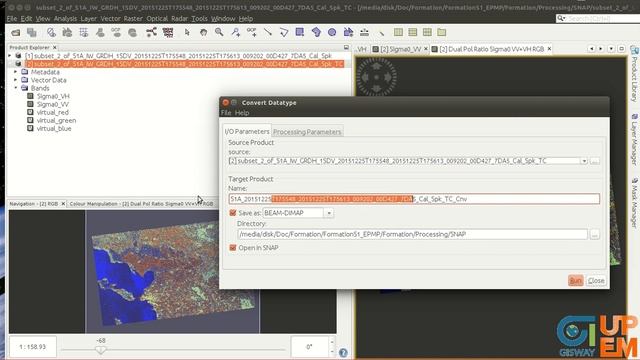640x360 pixels.
Task: Select the virtual_red band
Action: coord(53,112)
